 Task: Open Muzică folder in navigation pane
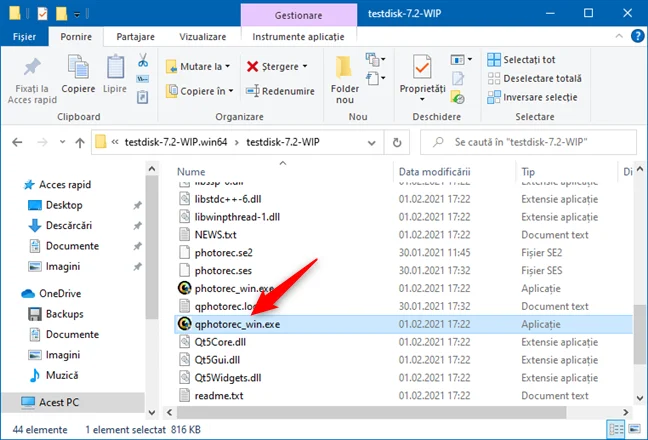(62, 375)
